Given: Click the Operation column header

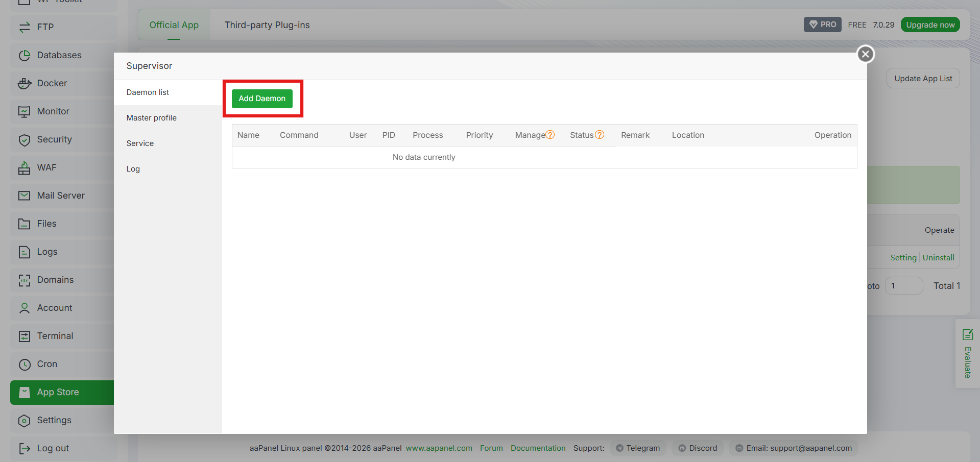Looking at the screenshot, I should click(833, 135).
